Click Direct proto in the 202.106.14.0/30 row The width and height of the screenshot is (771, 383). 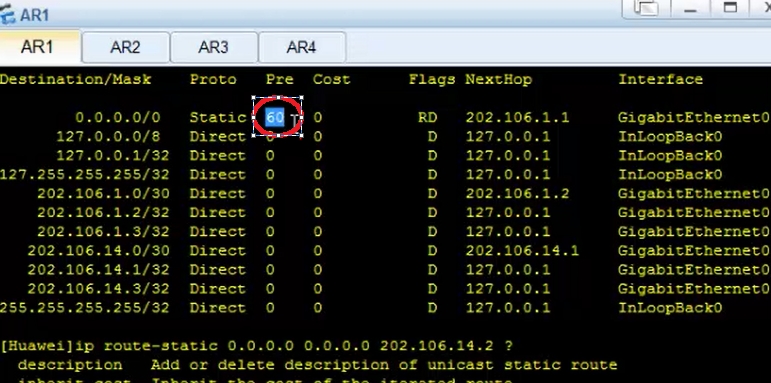(217, 251)
